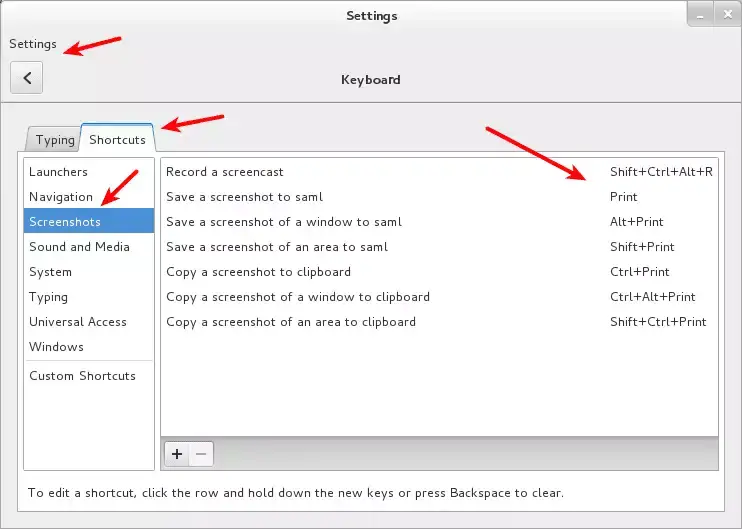
Task: Edit the Alt+Print key binding
Action: [636, 222]
